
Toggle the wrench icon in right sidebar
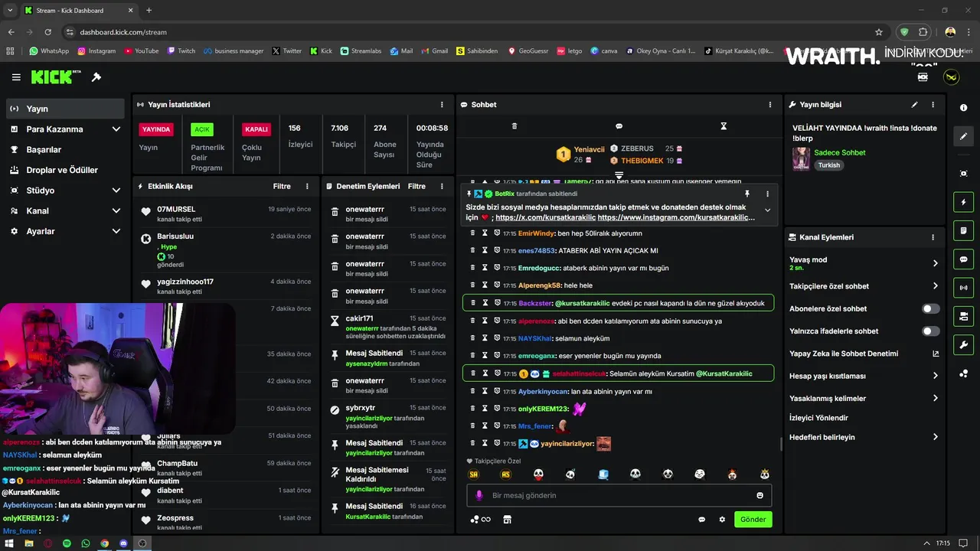tap(963, 344)
